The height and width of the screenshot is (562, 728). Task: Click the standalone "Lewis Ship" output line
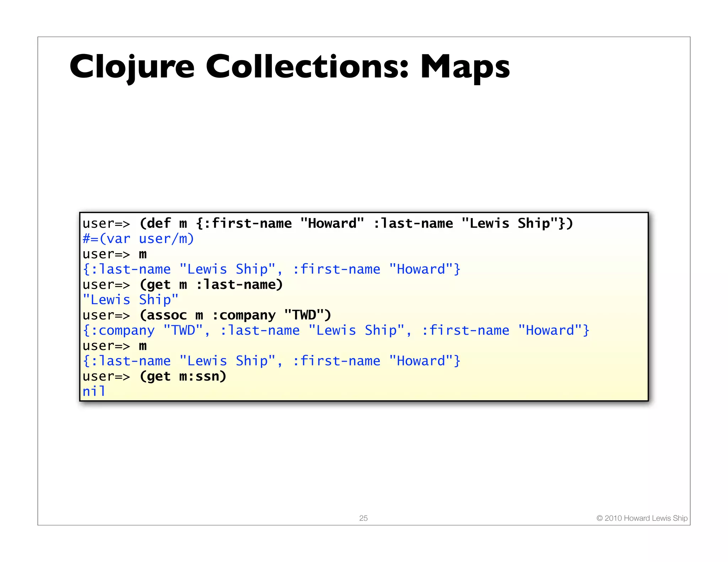point(130,300)
